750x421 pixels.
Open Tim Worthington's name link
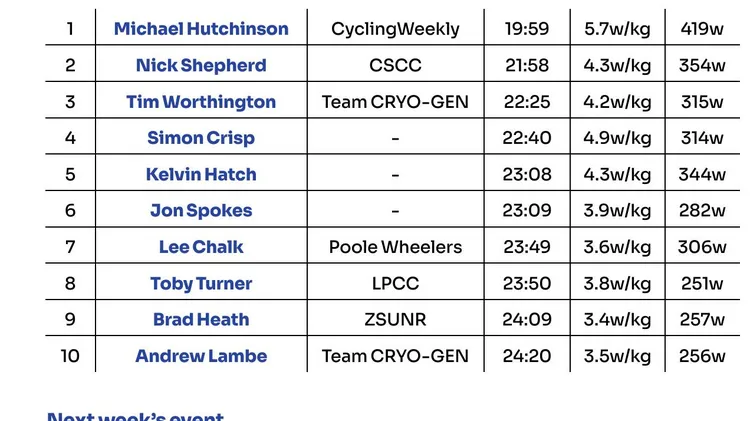click(x=201, y=102)
